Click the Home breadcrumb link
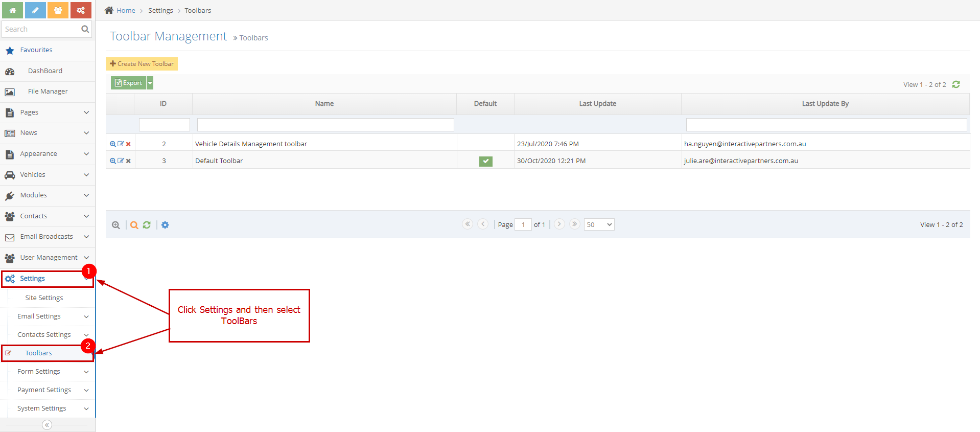 pyautogui.click(x=126, y=10)
